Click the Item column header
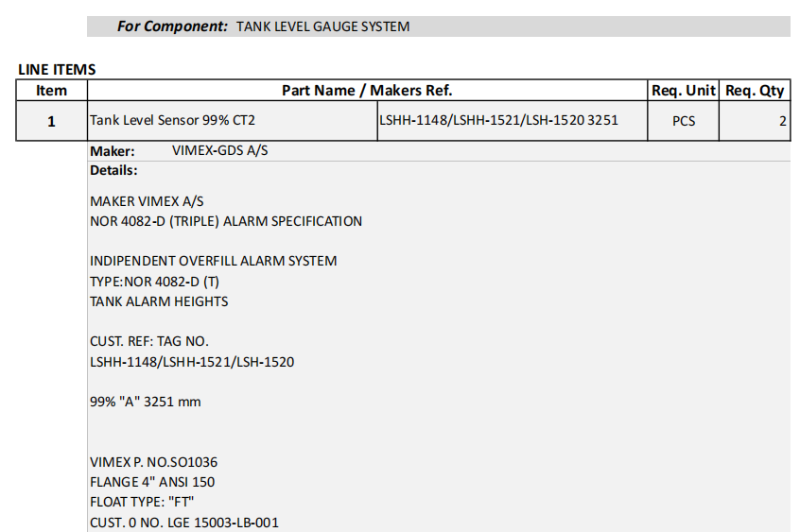Screen dimensions: 800x532 coord(51,91)
